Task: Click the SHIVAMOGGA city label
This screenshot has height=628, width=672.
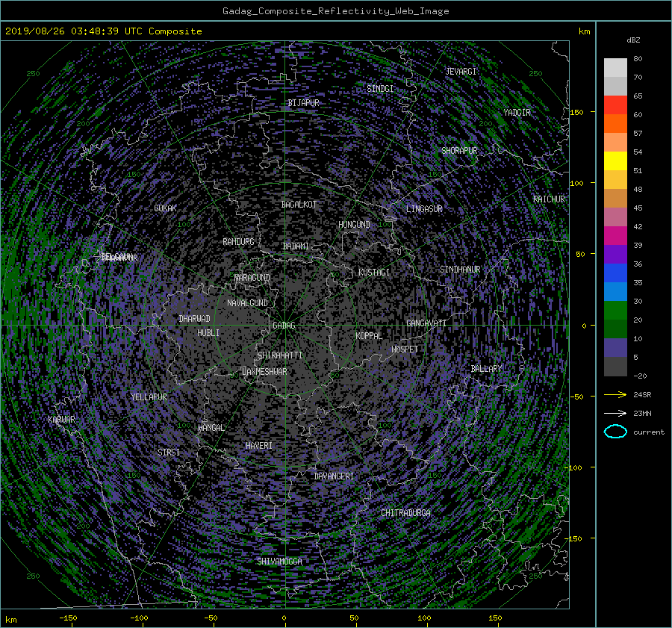Action: pyautogui.click(x=279, y=562)
